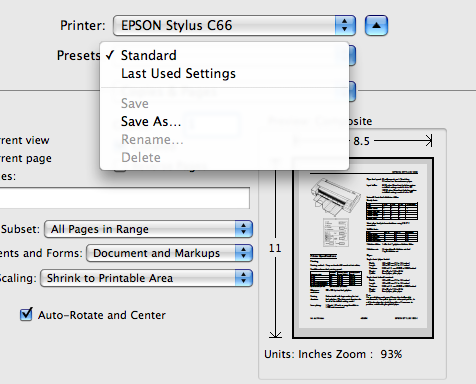The width and height of the screenshot is (476, 384).
Task: Open Subset dropdown All Pages in Range
Action: [148, 229]
